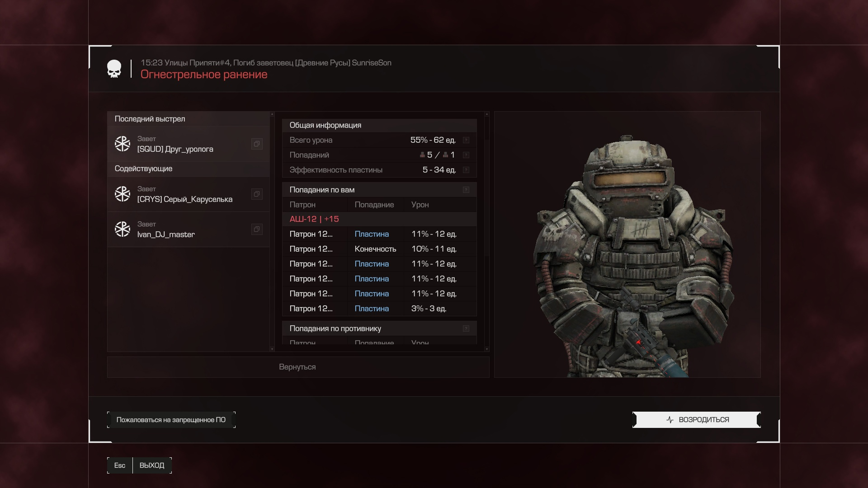The width and height of the screenshot is (868, 488).
Task: Select assisting player Ivan_DJ_master
Action: (x=189, y=230)
